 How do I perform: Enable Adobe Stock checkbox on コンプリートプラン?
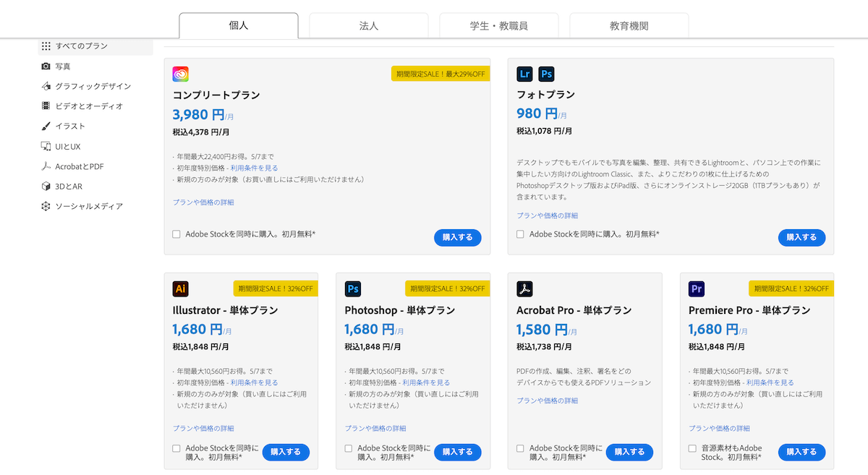[176, 234]
